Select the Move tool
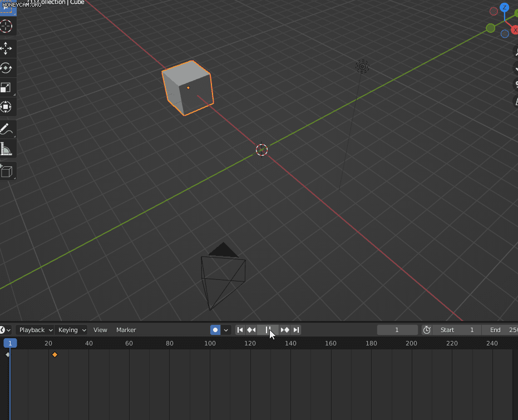This screenshot has width=518, height=420. click(x=6, y=48)
